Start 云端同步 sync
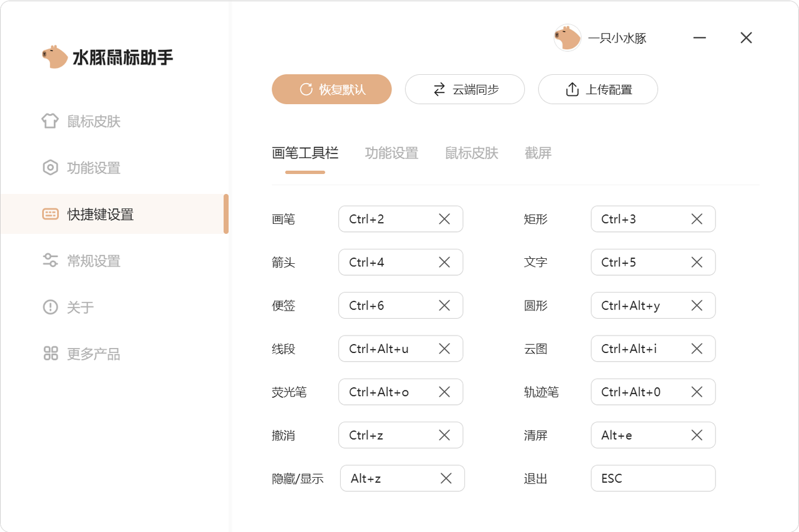The image size is (799, 532). pos(464,89)
